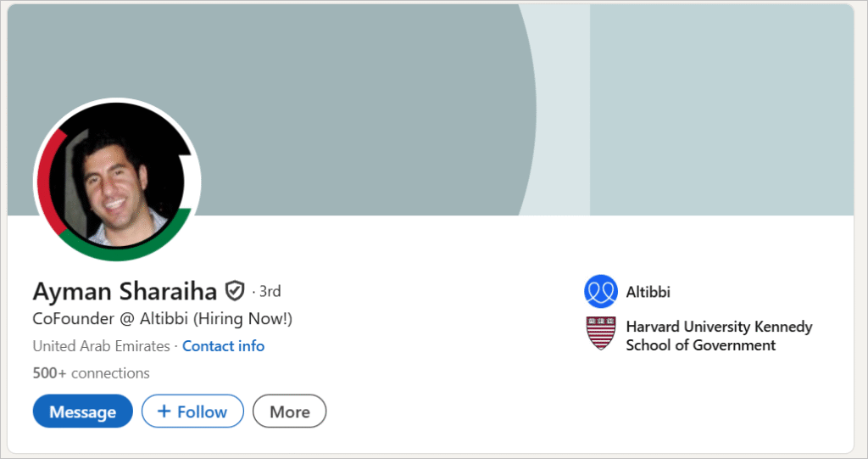Send a message using the Message button
This screenshot has width=868, height=459.
pos(82,411)
